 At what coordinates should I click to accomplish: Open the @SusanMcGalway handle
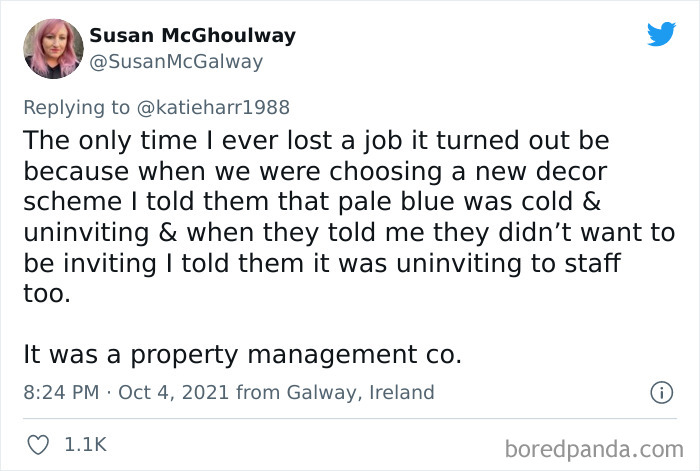point(176,62)
